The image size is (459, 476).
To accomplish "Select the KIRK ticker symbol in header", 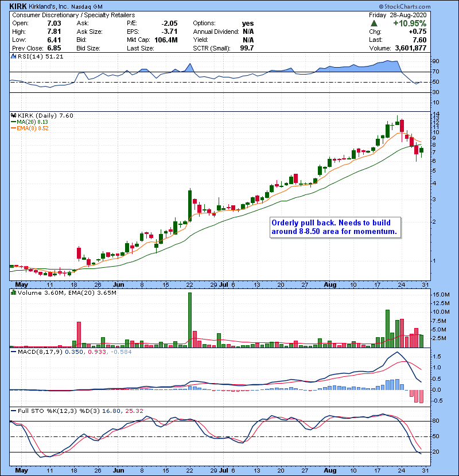I will [x=17, y=5].
